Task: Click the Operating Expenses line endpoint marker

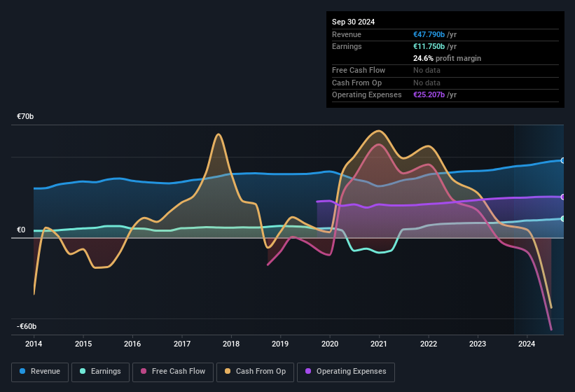Action: 563,197
